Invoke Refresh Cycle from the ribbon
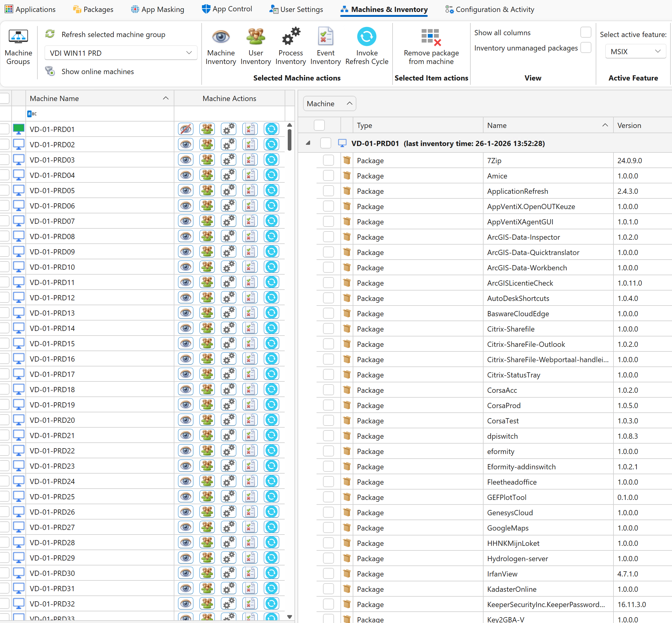Image resolution: width=672 pixels, height=623 pixels. (x=367, y=36)
